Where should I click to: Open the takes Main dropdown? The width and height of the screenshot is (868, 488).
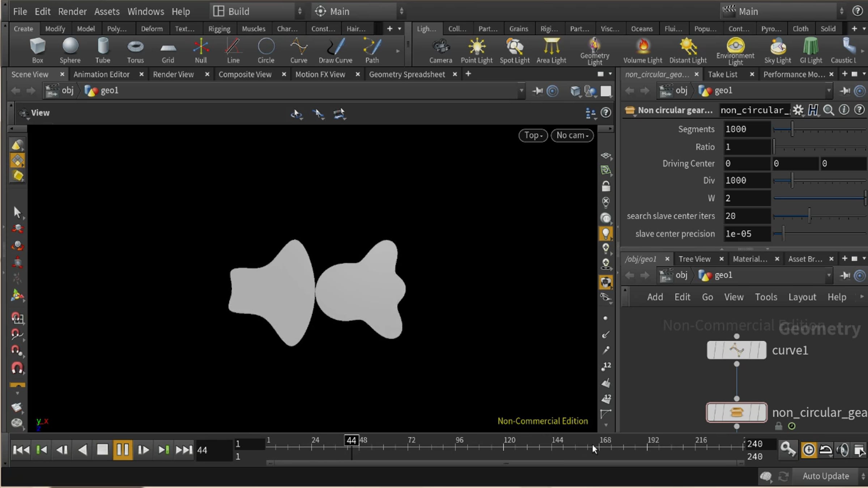click(x=783, y=11)
